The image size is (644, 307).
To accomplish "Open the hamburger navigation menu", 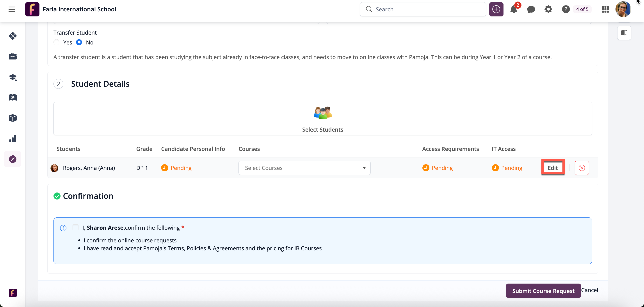I will point(11,9).
